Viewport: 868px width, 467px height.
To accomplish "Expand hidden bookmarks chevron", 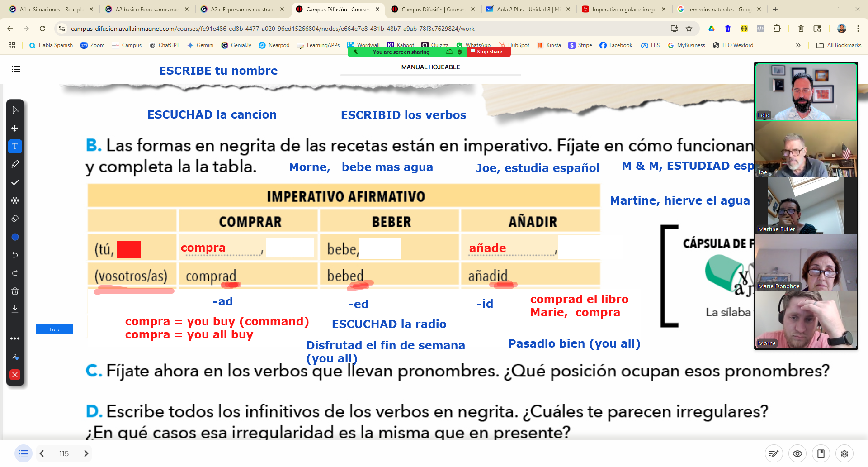I will coord(798,45).
